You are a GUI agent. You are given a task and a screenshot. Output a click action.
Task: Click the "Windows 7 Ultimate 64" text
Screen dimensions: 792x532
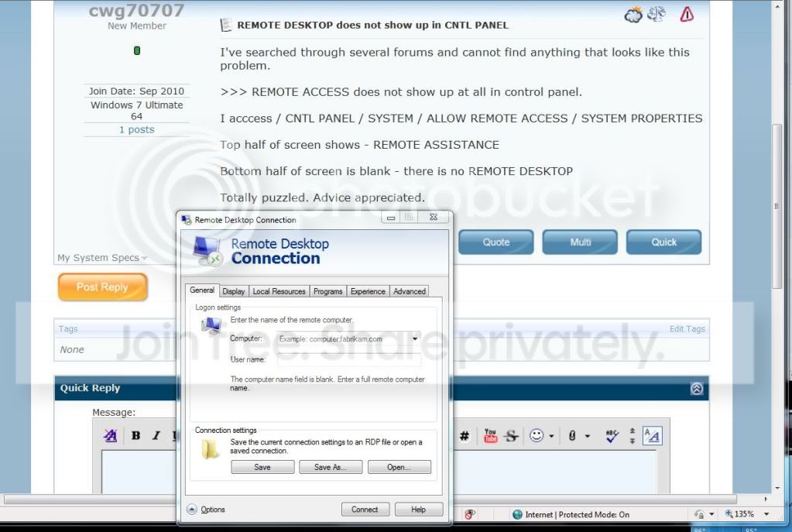[137, 110]
